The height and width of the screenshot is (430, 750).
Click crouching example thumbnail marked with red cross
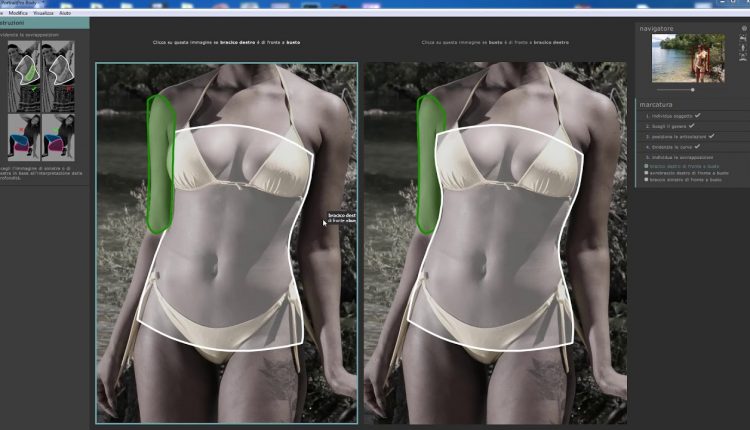pyautogui.click(x=24, y=137)
